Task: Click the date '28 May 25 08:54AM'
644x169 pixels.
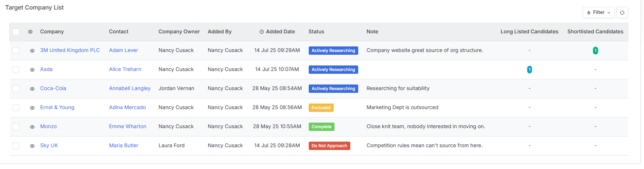Action: [x=277, y=88]
